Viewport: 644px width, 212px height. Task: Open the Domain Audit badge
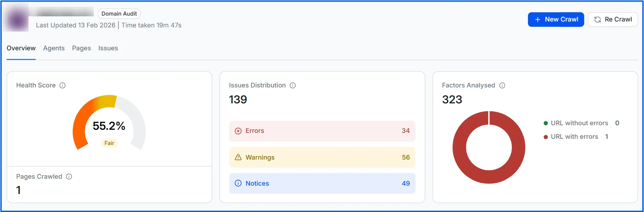(x=119, y=14)
